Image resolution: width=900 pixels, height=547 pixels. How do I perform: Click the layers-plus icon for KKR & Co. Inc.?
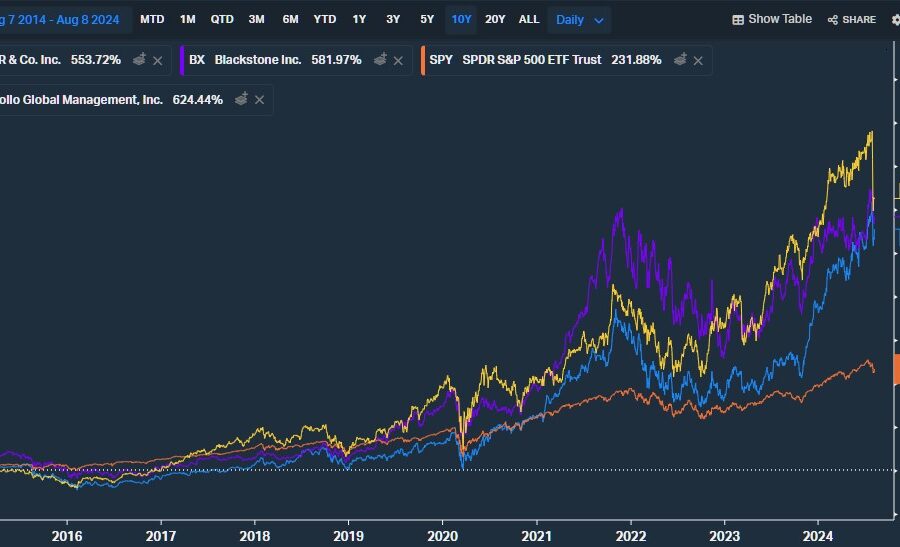pyautogui.click(x=139, y=59)
